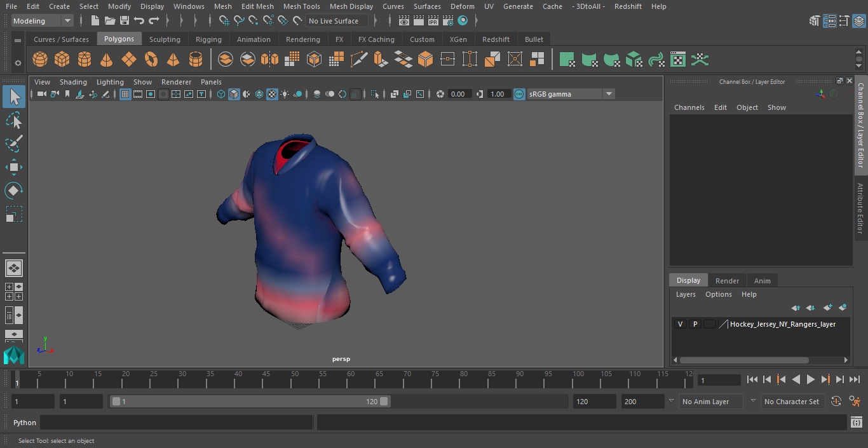Click the time range slider bar
Viewport: 868px width, 448px height.
[x=250, y=402]
